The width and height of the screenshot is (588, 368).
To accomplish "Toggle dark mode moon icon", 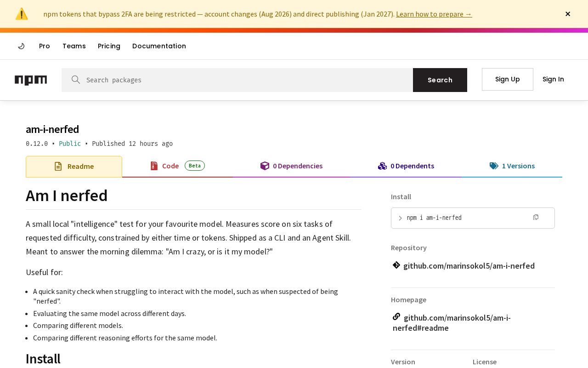I will [21, 46].
